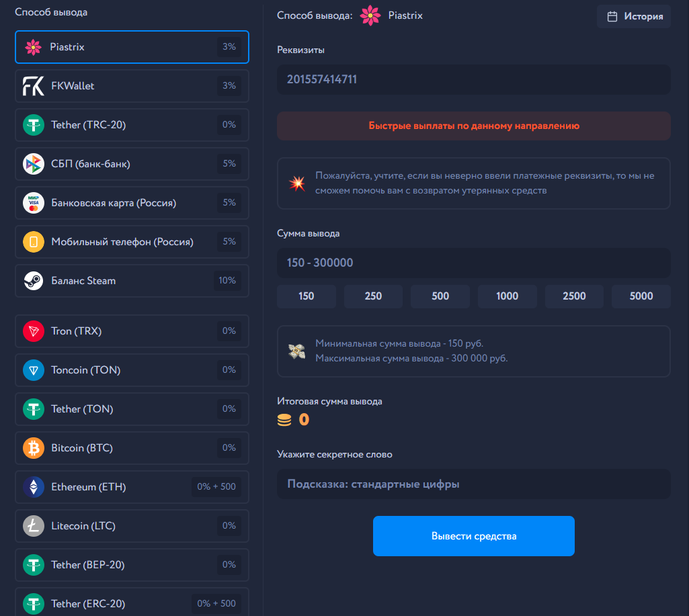689x616 pixels.
Task: Click the СБП (банк-банк) logo icon
Action: point(34,164)
